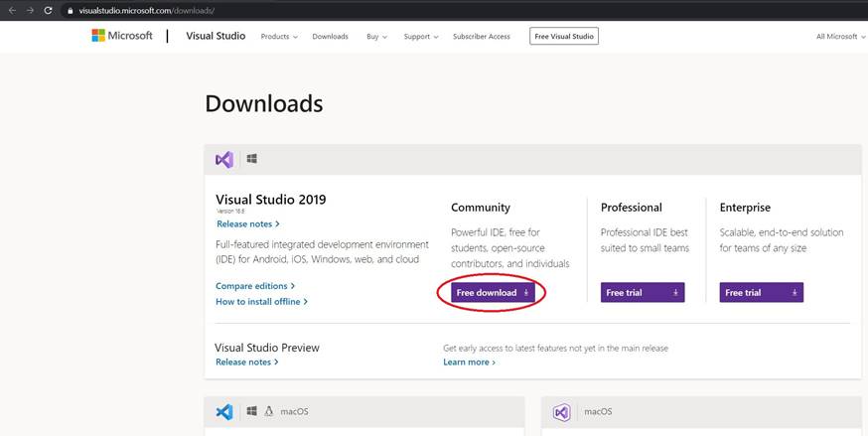Open the All Microsoft dropdown
868x436 pixels.
click(839, 37)
